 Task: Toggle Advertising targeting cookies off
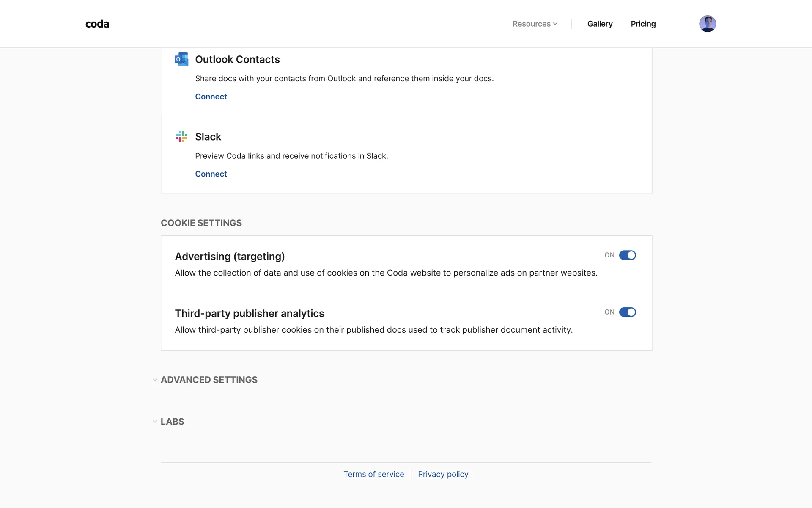coord(627,255)
